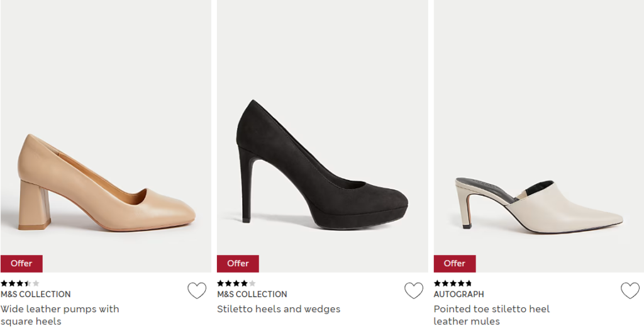Save the pointed toe leather mules with heart
Screen dimensions: 644x328
click(x=630, y=291)
